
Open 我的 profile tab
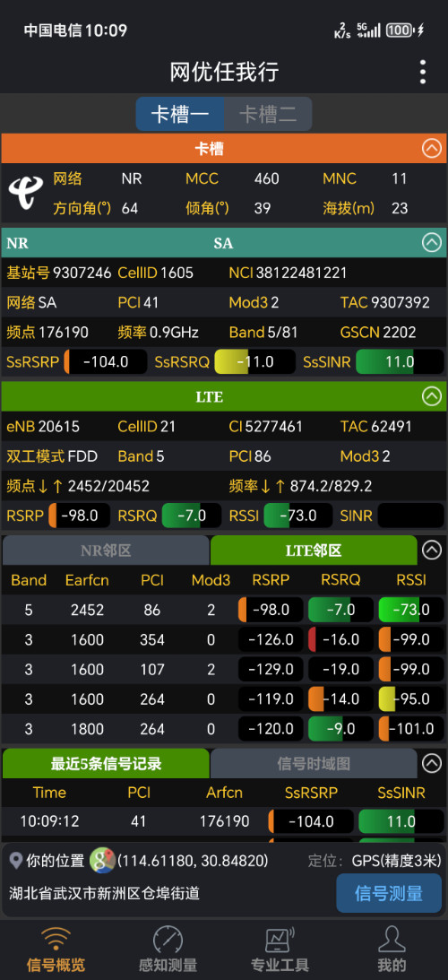pos(392,950)
